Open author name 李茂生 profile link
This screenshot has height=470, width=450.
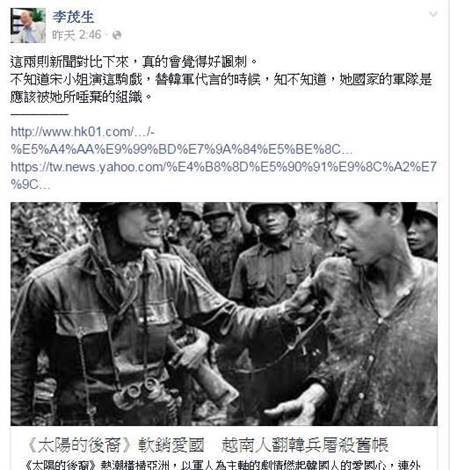point(73,17)
